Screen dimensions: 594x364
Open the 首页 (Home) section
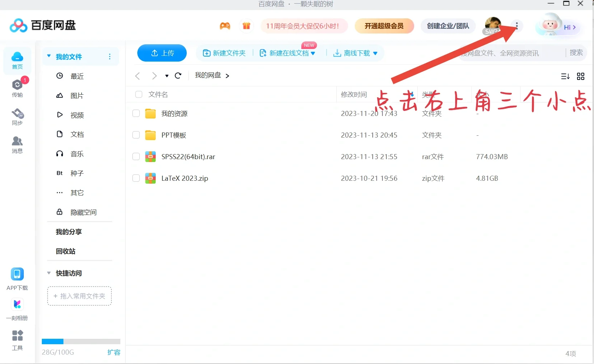click(x=17, y=60)
